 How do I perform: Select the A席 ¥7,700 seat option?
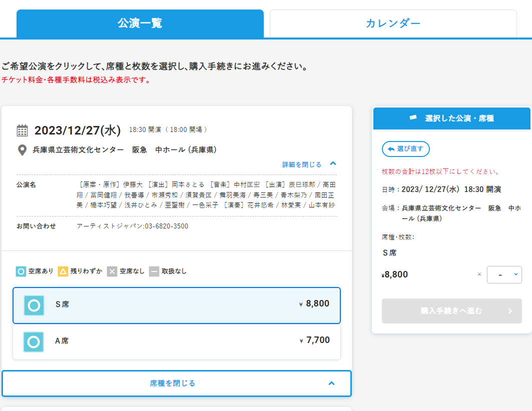click(x=177, y=342)
